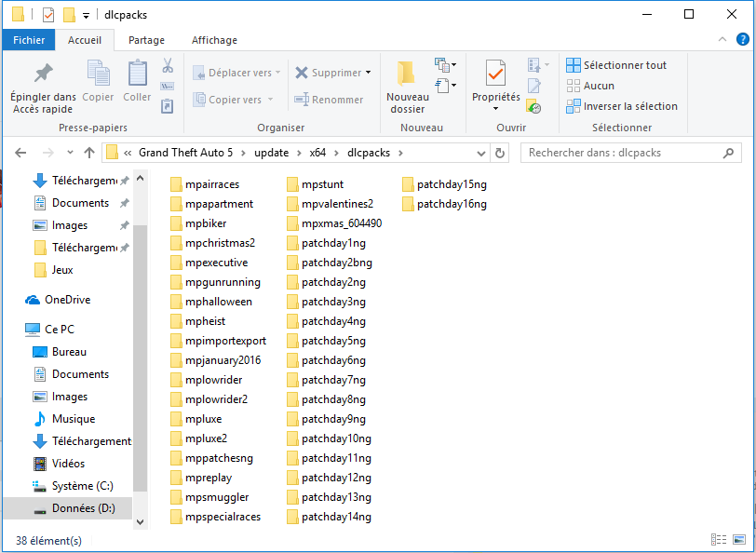
Task: Open the recent locations dropdown arrow
Action: [x=70, y=153]
